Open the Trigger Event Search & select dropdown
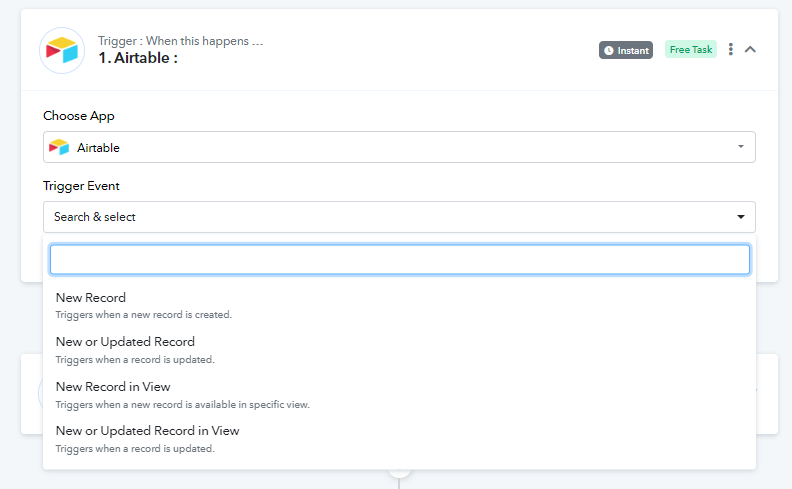Image resolution: width=792 pixels, height=489 pixels. 399,217
